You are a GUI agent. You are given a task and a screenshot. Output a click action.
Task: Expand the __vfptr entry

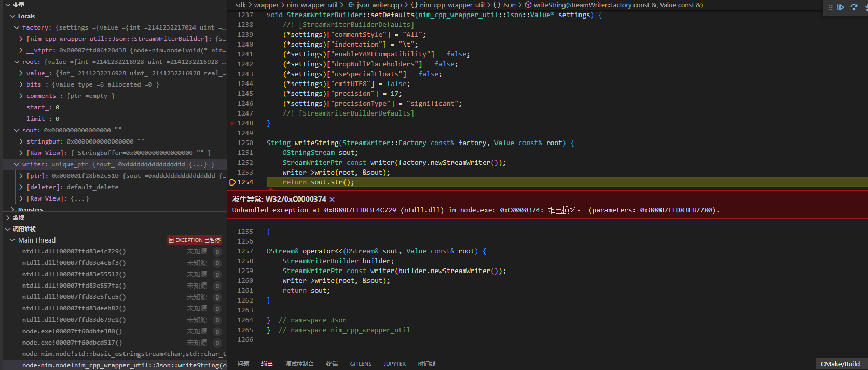click(21, 50)
